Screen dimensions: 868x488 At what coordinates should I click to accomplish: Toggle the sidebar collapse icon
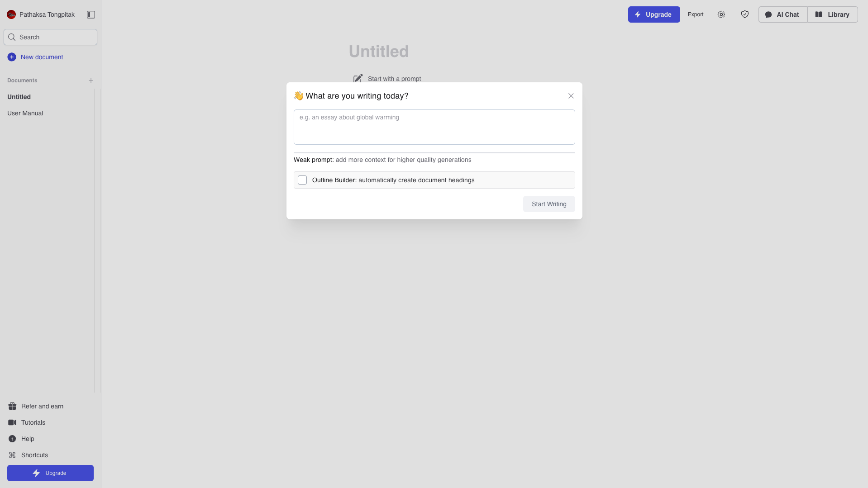pos(91,14)
